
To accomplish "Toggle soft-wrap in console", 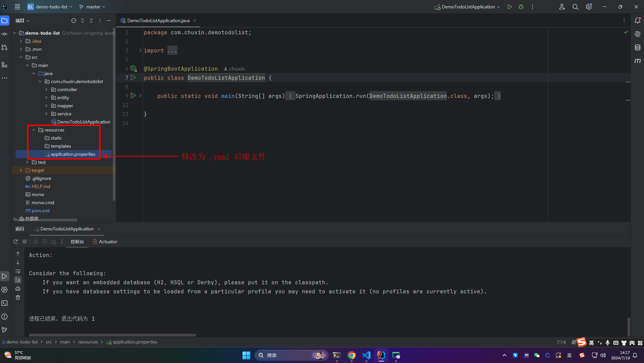I will point(18,271).
